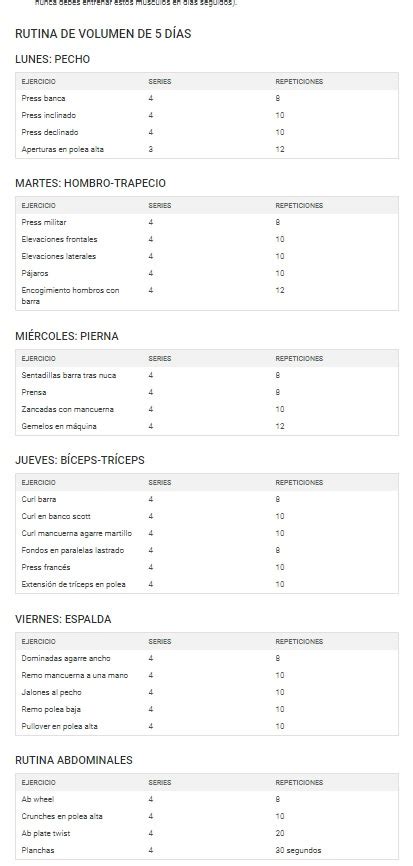Click the MARTES: HOMBRO-TRAPECIO heading
Screen dimensions: 413x866
tap(91, 183)
